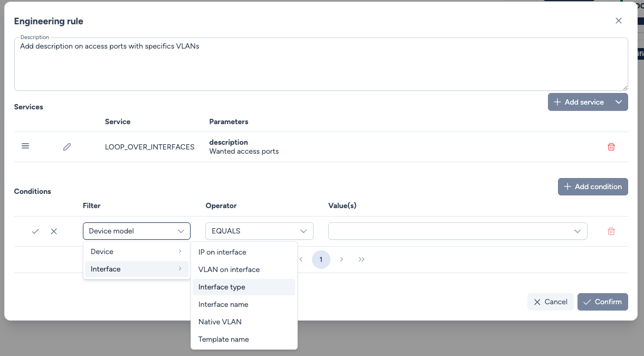Delete the LOOP_OVER_INTERFACES service row
This screenshot has width=644, height=356.
(611, 147)
